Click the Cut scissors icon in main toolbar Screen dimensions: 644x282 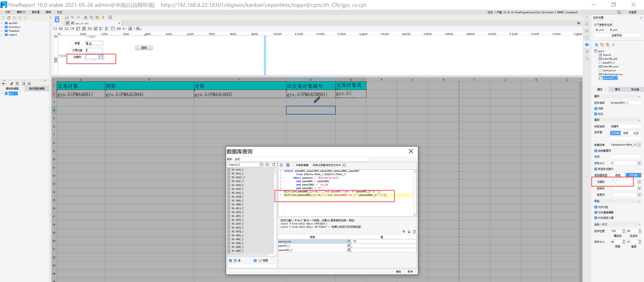click(x=85, y=17)
